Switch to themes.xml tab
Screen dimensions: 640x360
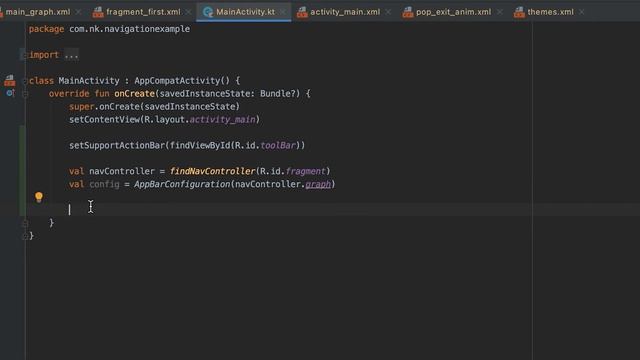point(550,12)
